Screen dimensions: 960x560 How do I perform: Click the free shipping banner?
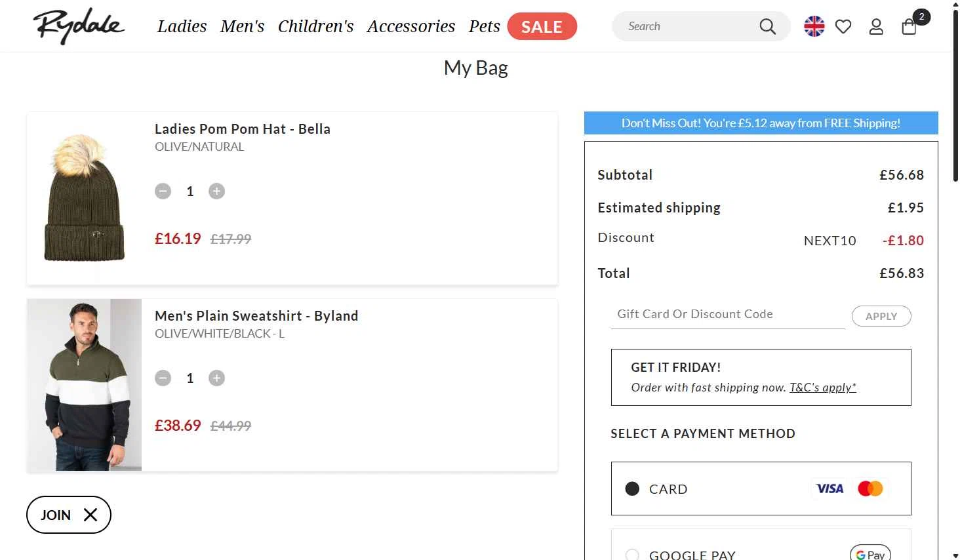tap(761, 123)
